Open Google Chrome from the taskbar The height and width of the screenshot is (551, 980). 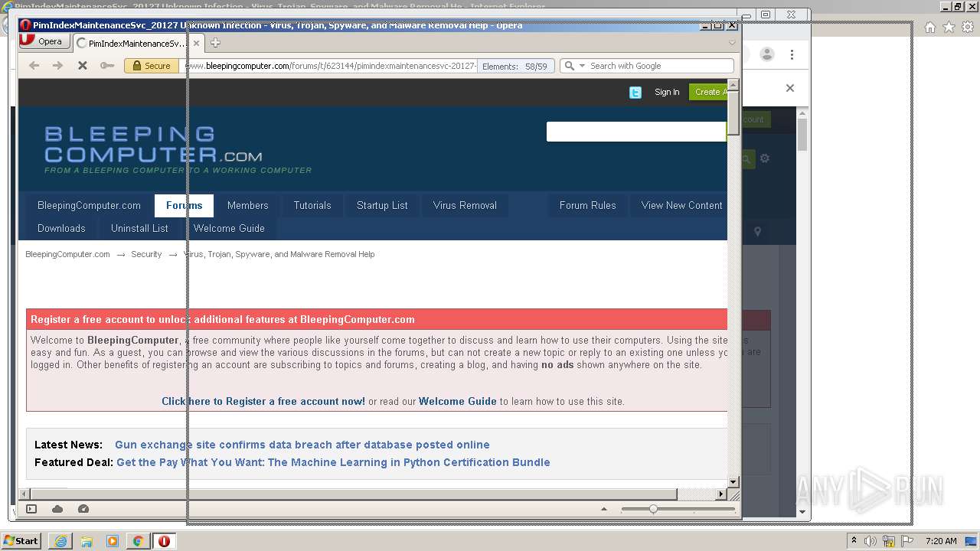coord(138,541)
